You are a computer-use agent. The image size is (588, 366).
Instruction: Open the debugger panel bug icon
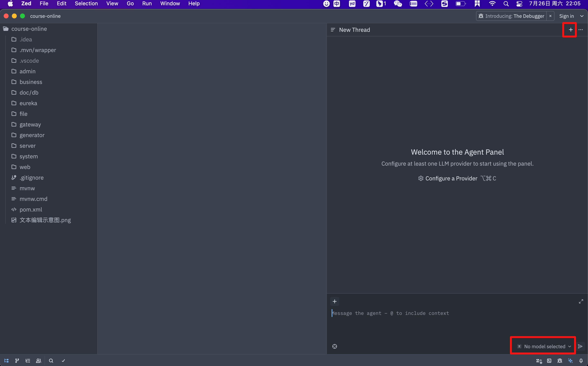click(560, 361)
